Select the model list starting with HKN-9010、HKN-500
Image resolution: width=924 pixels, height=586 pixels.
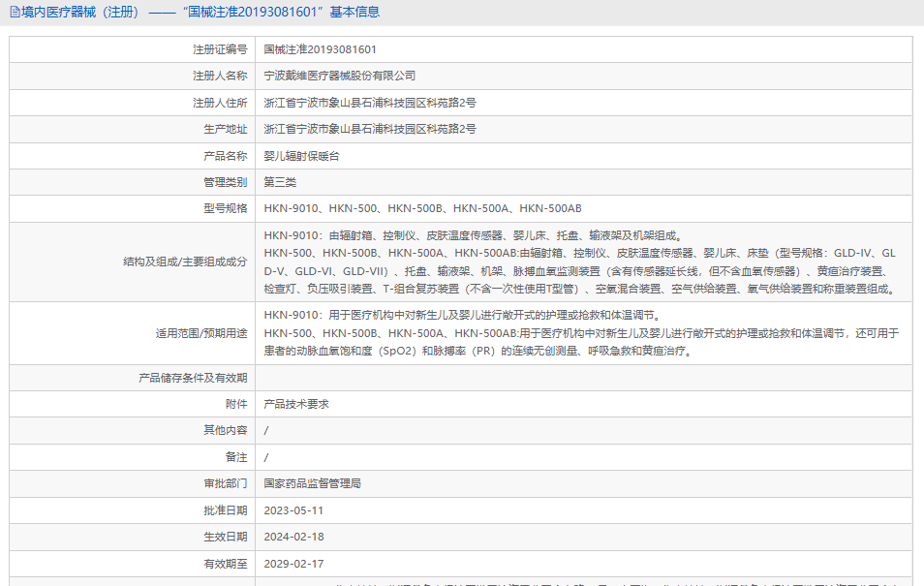click(x=422, y=208)
